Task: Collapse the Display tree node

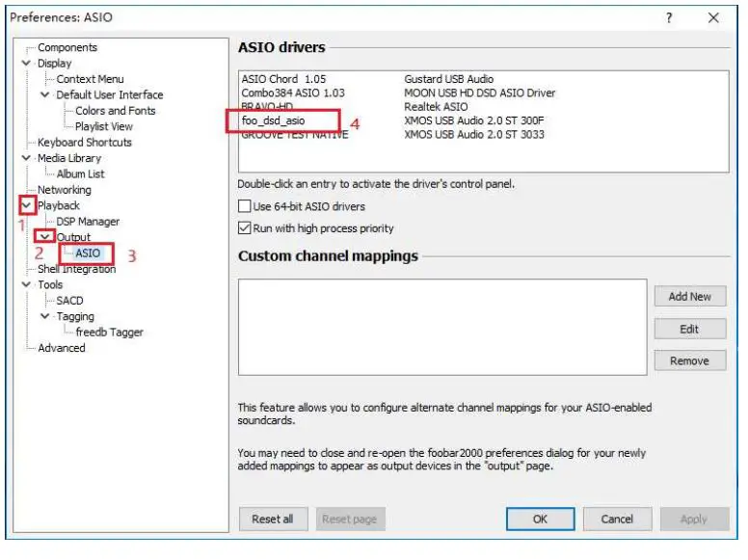Action: (26, 63)
